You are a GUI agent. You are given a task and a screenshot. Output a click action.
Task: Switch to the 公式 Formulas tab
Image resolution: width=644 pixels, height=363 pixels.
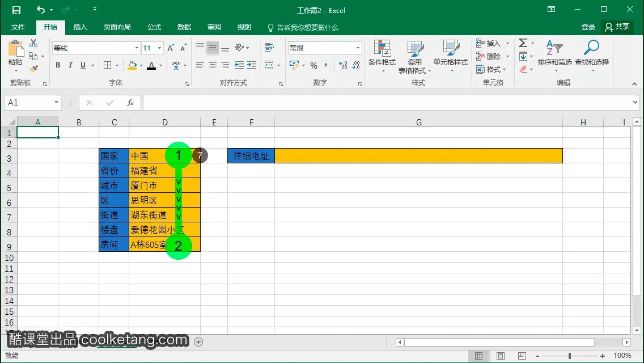point(154,27)
